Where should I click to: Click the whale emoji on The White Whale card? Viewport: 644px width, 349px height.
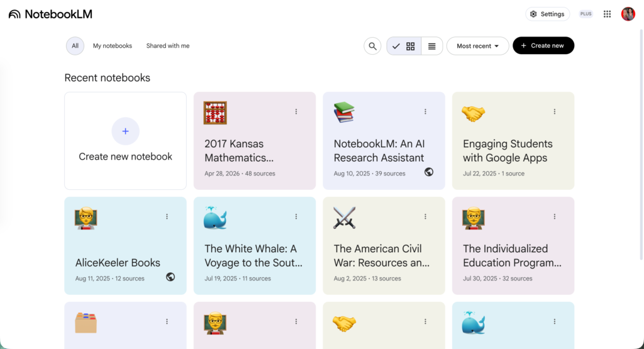click(215, 218)
